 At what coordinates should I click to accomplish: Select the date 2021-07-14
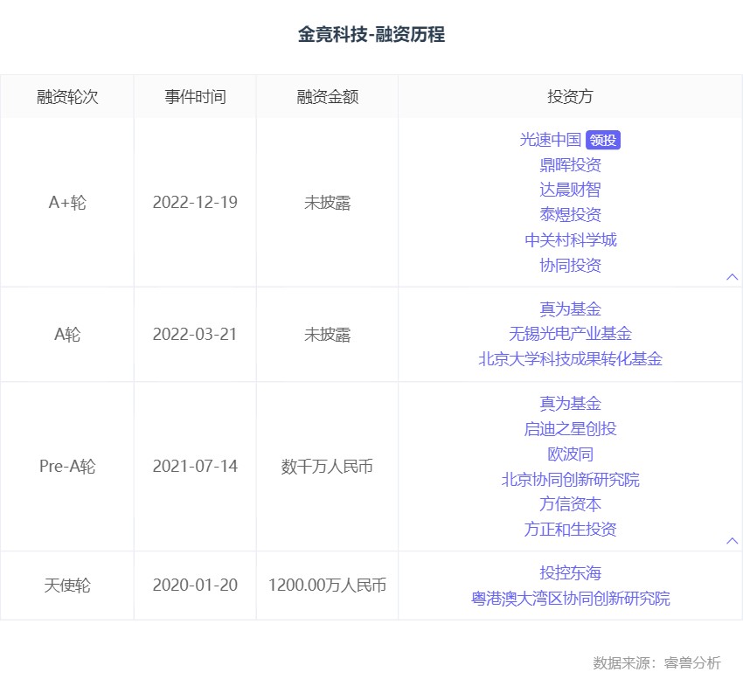point(195,466)
